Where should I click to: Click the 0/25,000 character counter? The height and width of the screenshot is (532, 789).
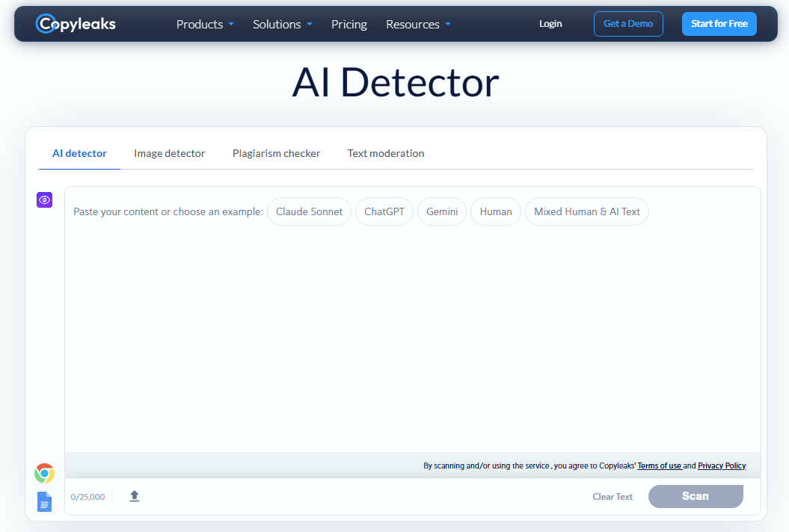coord(88,497)
